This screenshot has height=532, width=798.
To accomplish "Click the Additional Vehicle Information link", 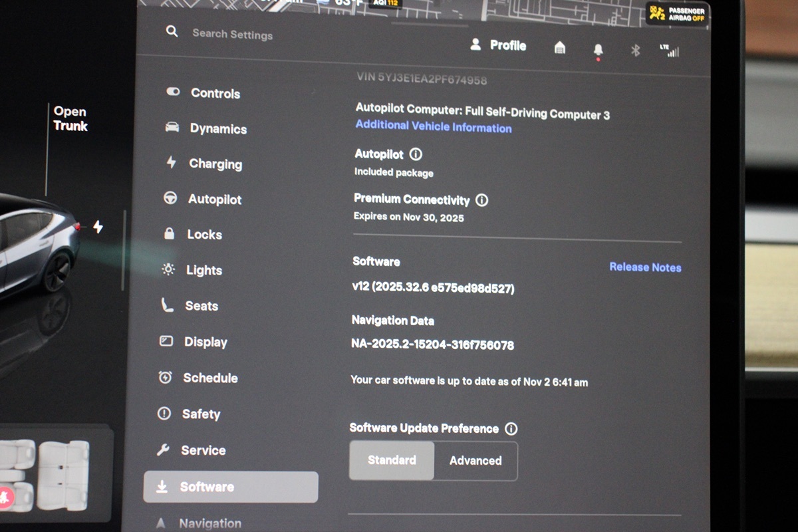I will coord(434,127).
